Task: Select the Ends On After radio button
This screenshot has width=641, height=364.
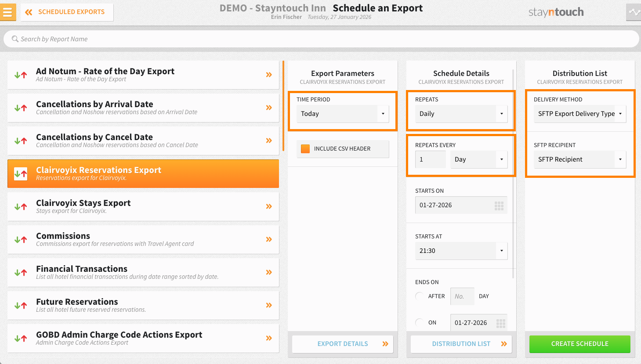Action: (x=420, y=296)
